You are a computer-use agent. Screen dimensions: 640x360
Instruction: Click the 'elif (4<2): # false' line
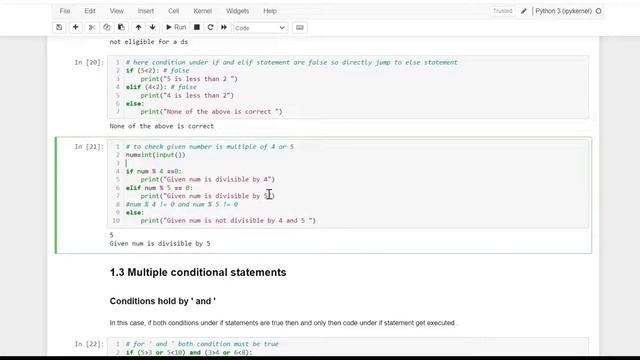click(161, 87)
